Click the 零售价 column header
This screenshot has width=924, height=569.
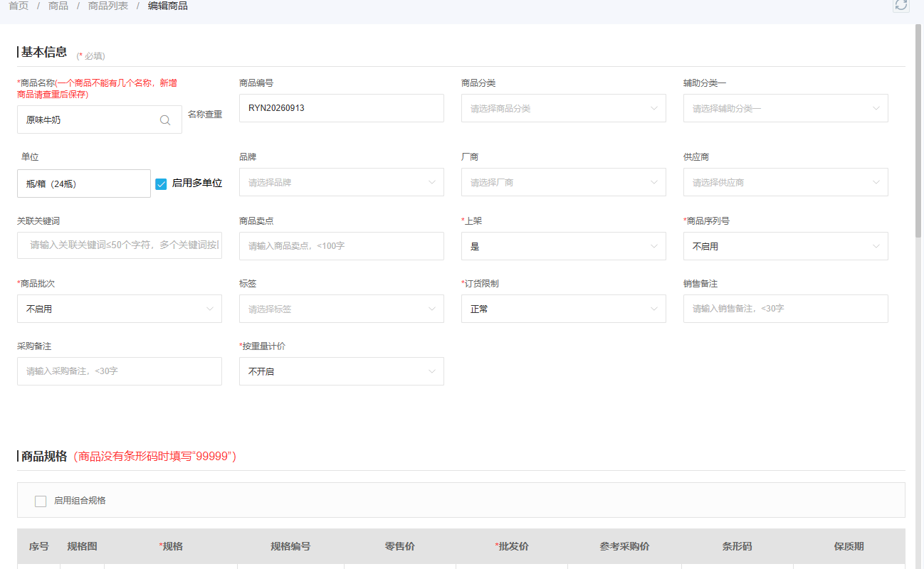(x=400, y=546)
